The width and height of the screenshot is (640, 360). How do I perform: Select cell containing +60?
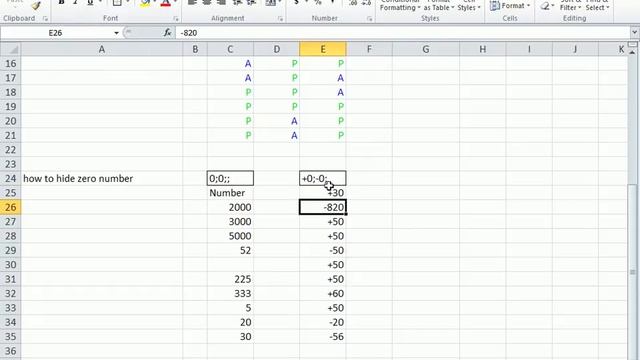[x=322, y=293]
